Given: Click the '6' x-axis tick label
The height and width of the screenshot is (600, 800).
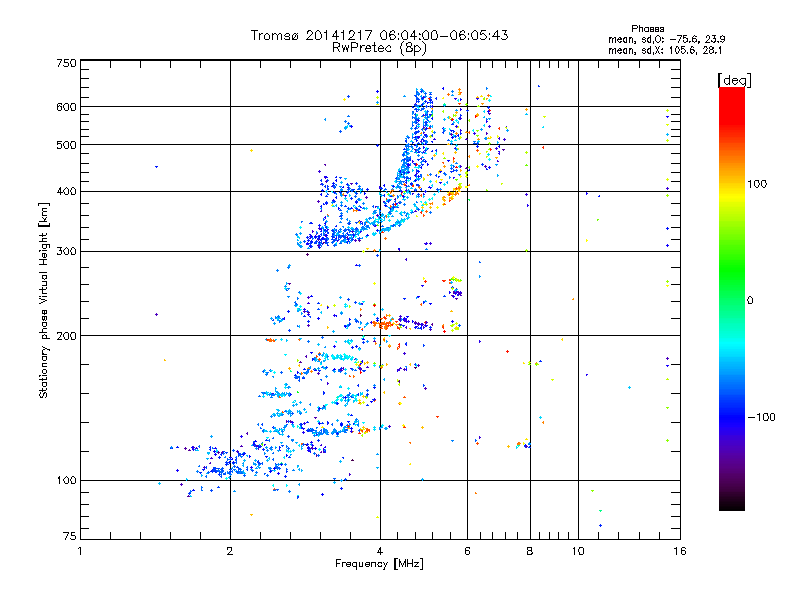Looking at the screenshot, I should click(467, 551).
